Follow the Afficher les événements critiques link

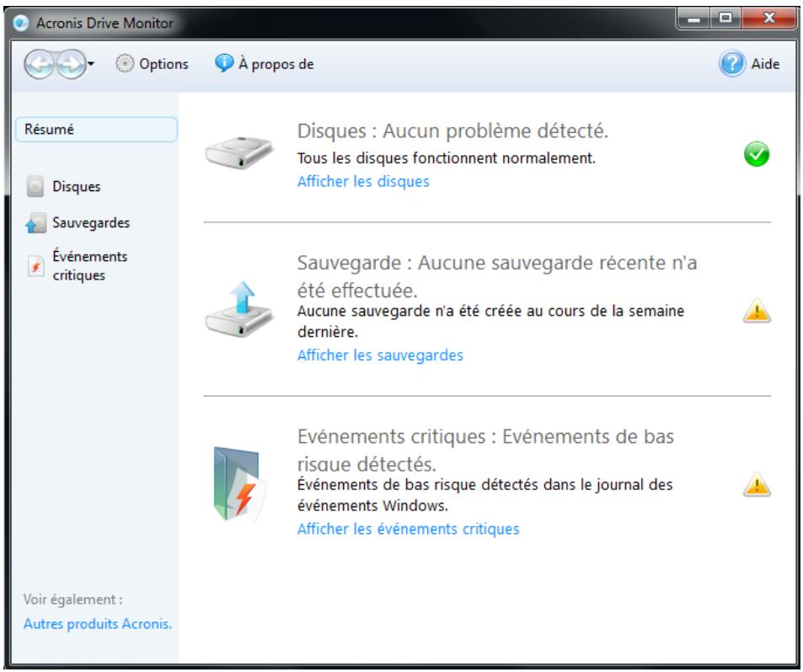(x=408, y=529)
